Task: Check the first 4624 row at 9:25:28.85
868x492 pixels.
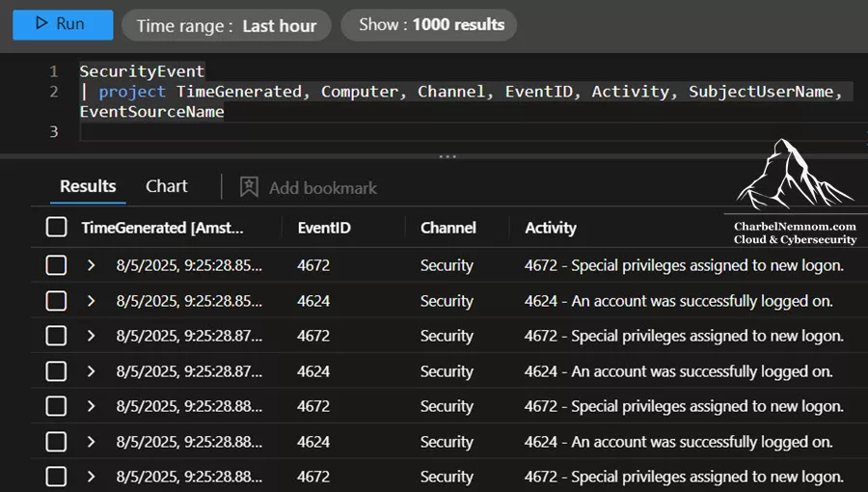Action: [x=57, y=301]
